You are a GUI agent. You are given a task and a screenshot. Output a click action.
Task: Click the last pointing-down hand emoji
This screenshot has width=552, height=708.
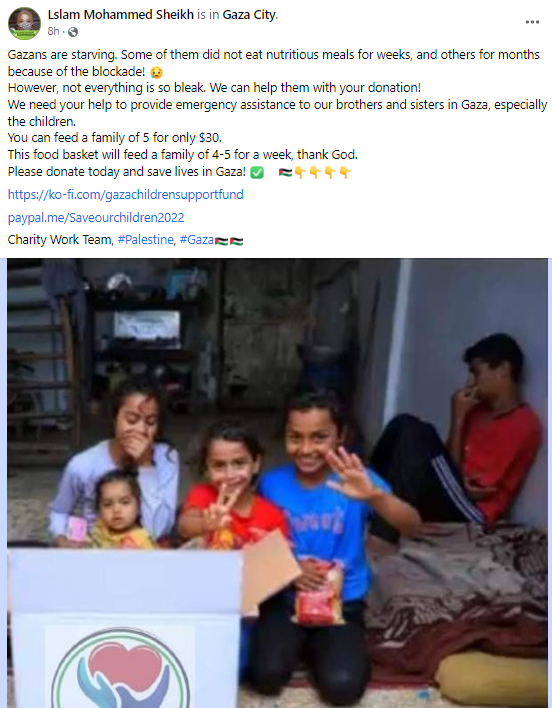click(x=345, y=172)
